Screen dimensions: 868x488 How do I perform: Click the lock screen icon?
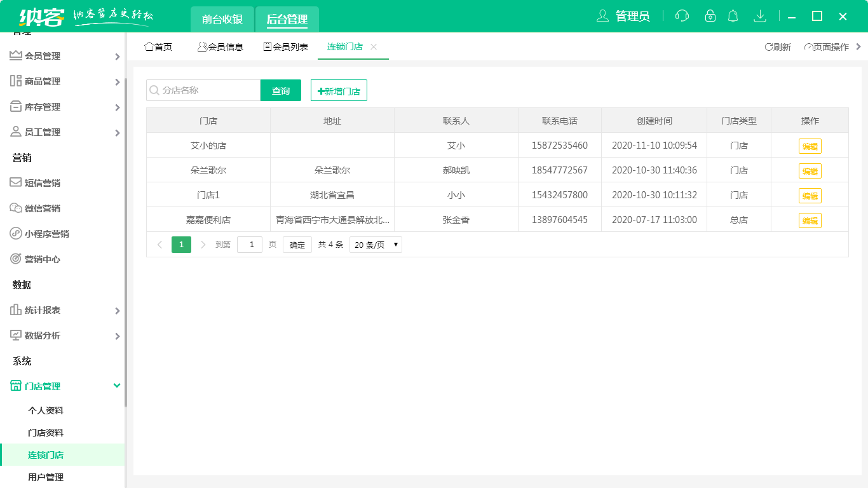(710, 16)
